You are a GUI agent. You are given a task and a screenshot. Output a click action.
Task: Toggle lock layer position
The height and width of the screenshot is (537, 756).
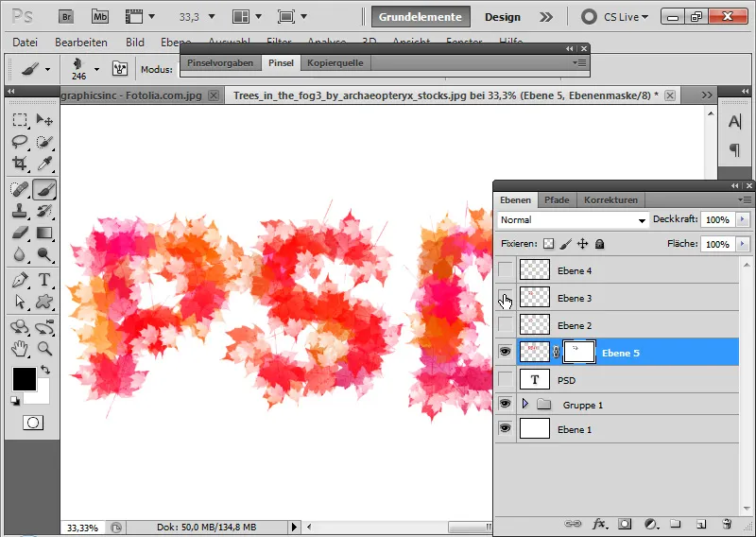point(583,244)
